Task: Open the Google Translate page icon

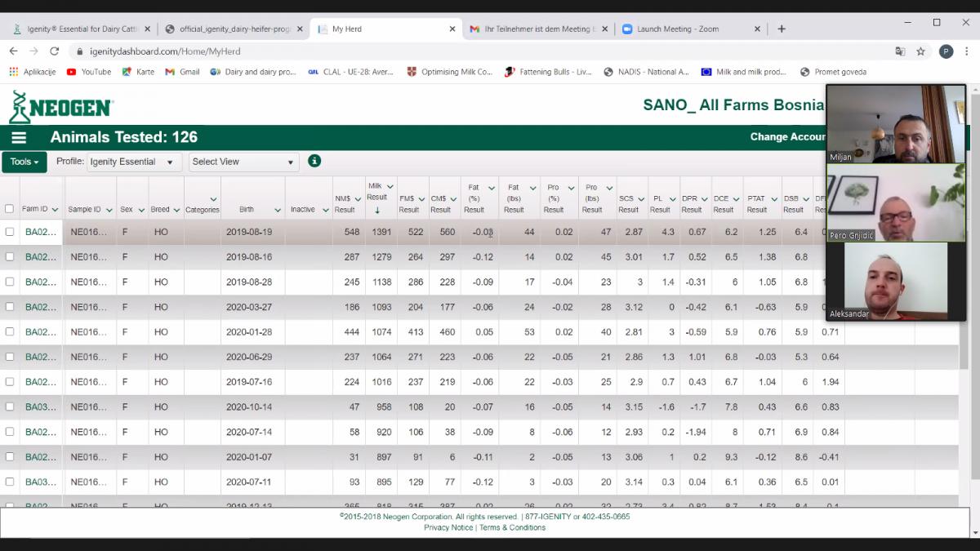Action: 900,51
